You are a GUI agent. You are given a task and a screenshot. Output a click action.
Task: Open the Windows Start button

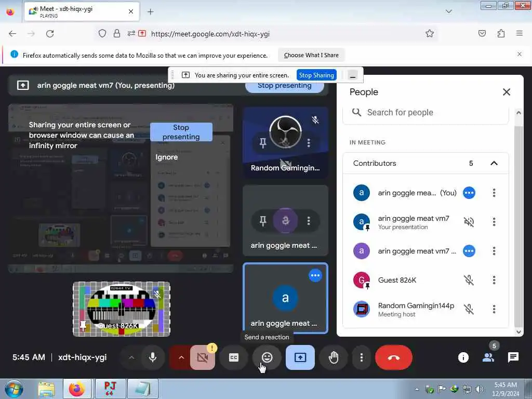(14, 389)
